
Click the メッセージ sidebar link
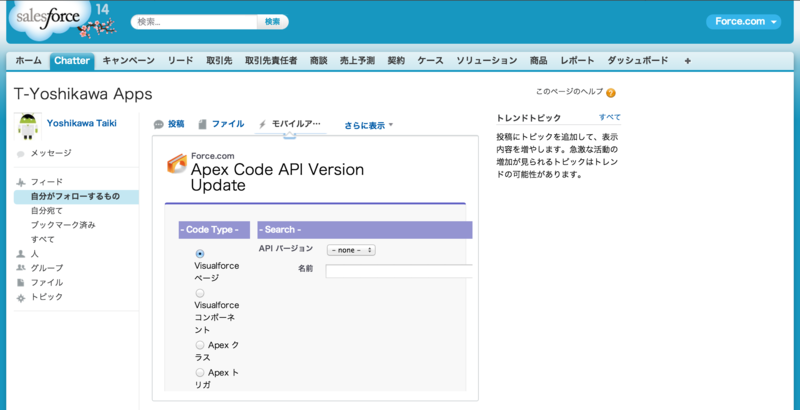click(x=51, y=153)
